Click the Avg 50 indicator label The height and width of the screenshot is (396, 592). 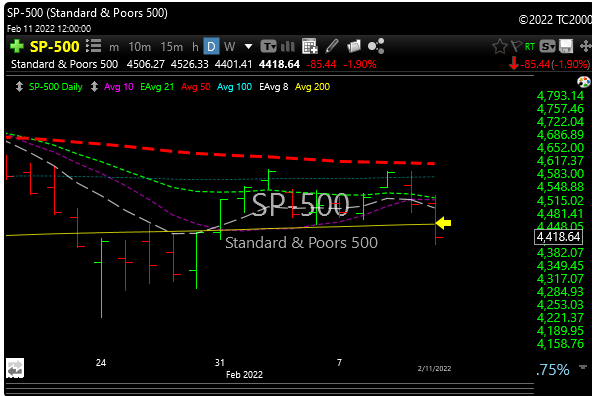pos(196,87)
